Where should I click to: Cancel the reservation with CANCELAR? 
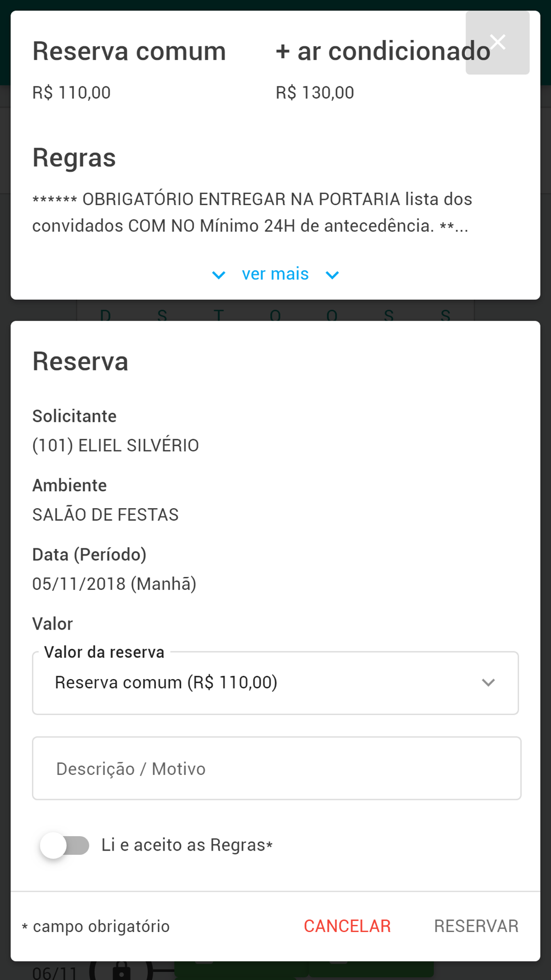347,926
